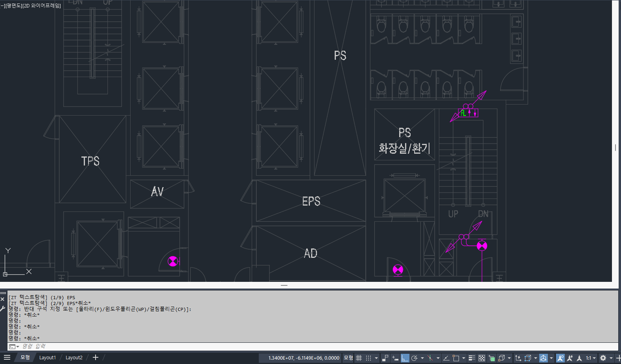Toggle the drawing grid display
The width and height of the screenshot is (621, 364).
(x=359, y=358)
